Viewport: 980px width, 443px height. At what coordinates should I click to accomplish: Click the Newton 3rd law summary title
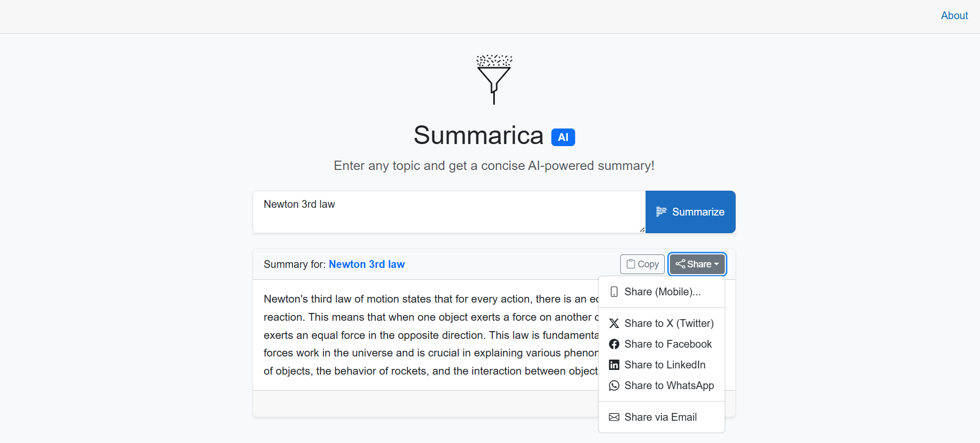(x=367, y=264)
